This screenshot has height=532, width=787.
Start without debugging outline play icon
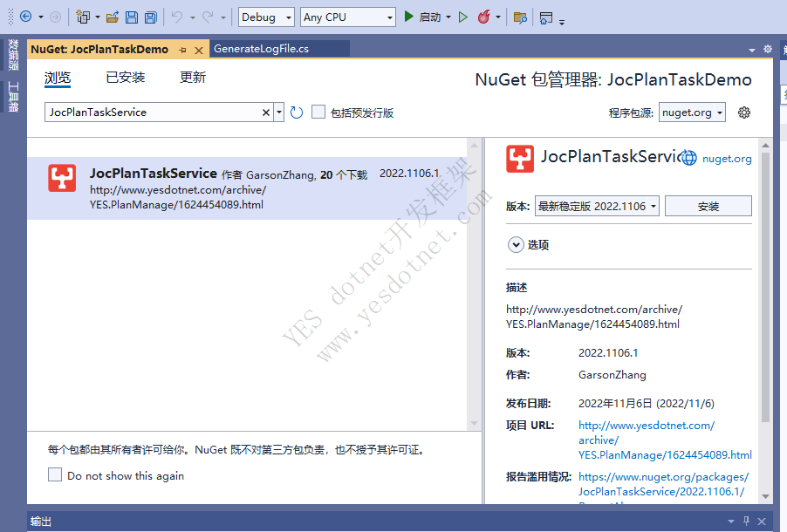[463, 17]
